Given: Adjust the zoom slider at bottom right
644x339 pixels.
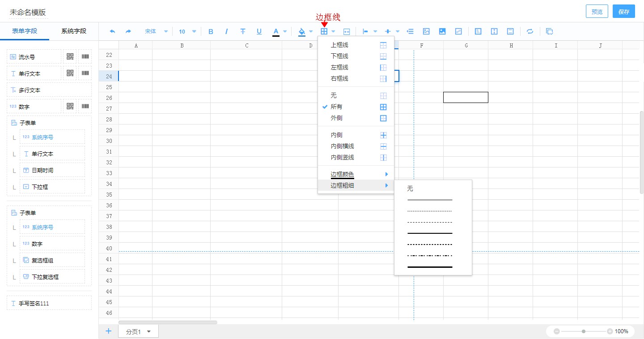Looking at the screenshot, I should (583, 331).
